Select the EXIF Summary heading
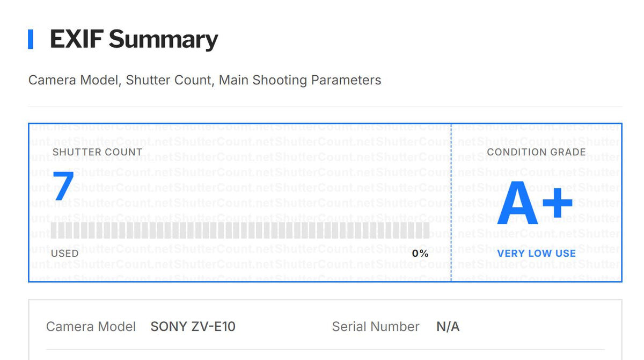644x360 pixels. (134, 40)
